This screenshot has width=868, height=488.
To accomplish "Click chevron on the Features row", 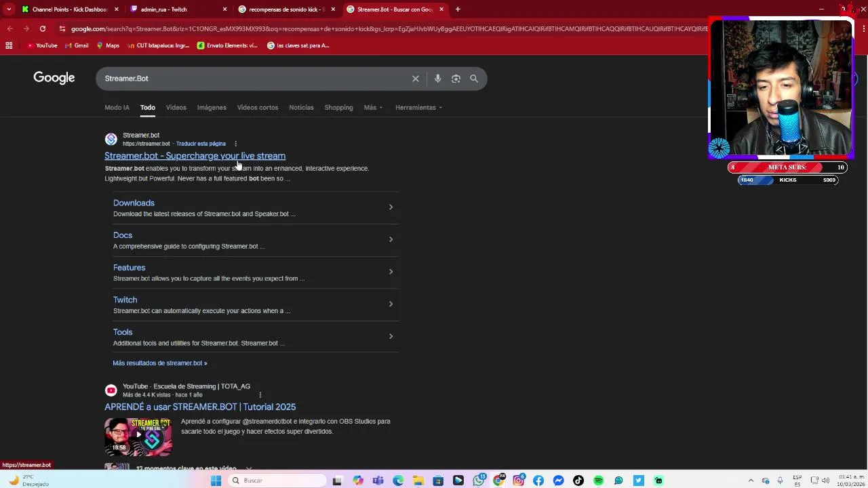I will (391, 272).
